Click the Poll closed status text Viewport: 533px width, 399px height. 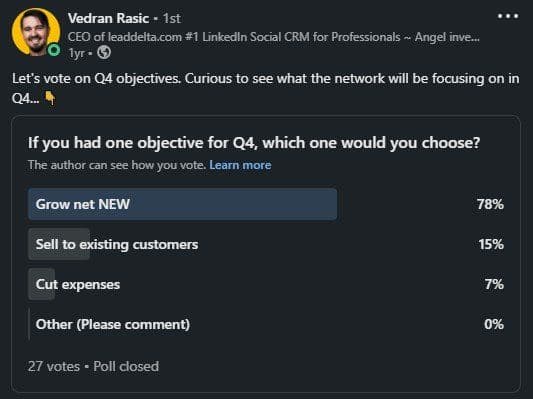(126, 366)
